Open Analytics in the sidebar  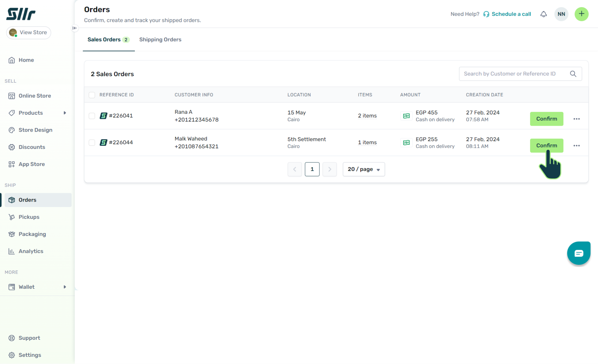31,251
